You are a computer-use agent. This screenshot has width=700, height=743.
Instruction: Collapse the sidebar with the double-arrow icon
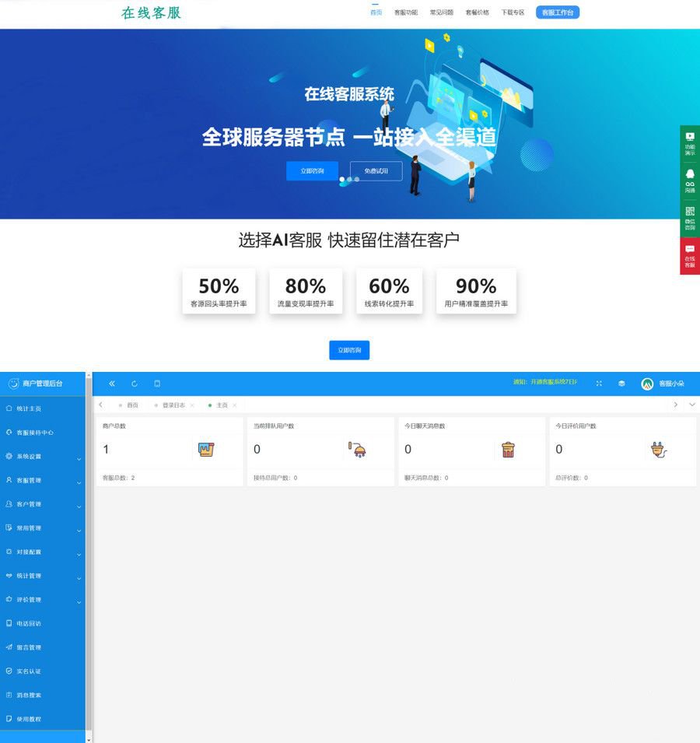(111, 383)
